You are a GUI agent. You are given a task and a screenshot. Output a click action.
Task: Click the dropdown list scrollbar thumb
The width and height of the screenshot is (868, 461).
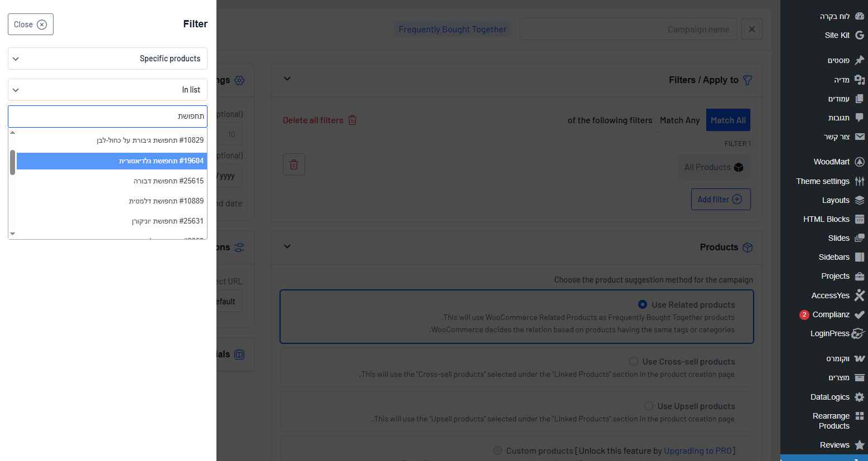pyautogui.click(x=12, y=162)
